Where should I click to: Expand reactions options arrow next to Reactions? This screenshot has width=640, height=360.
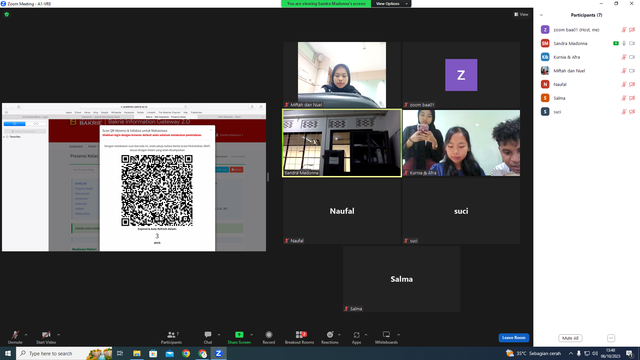point(339,335)
